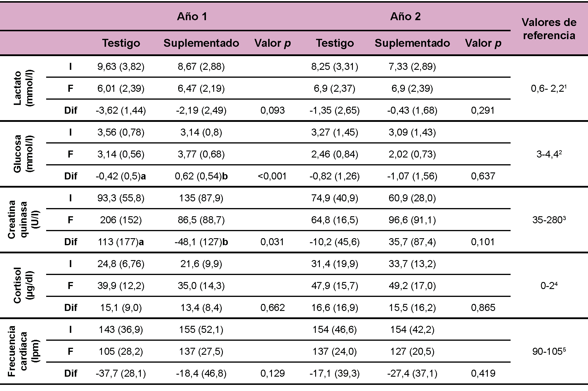
Task: Select the p value 0,031 cell
Action: click(x=272, y=242)
